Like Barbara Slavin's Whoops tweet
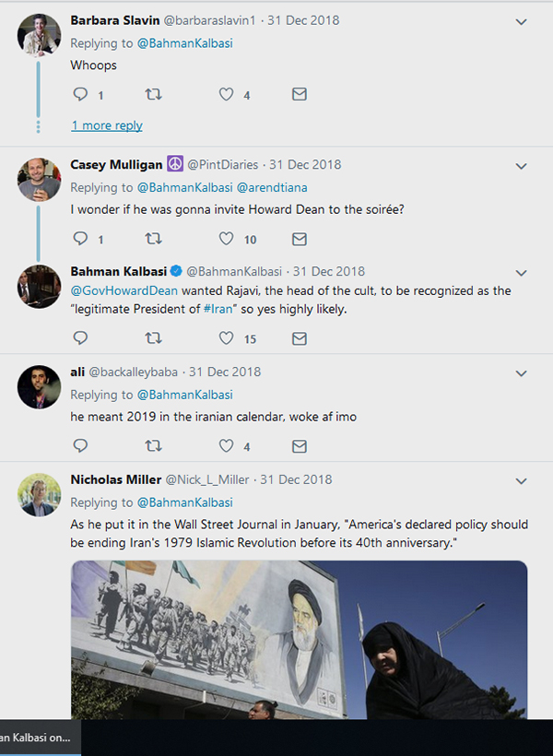This screenshot has height=756, width=553. pyautogui.click(x=227, y=94)
